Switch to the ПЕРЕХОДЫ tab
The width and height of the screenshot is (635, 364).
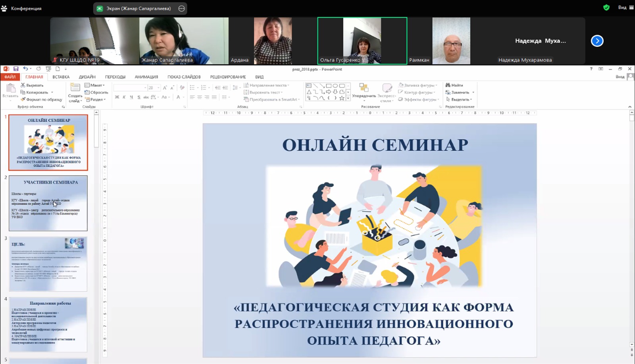coord(115,77)
